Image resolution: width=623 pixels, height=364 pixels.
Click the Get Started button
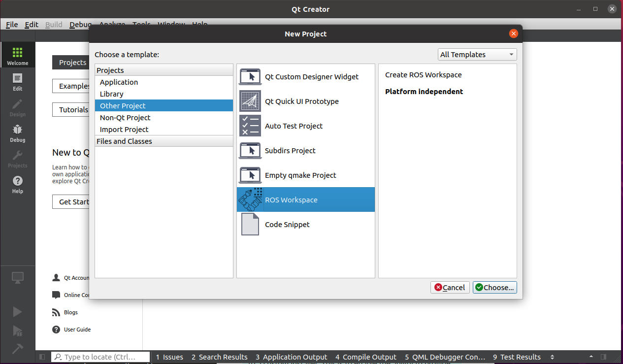[71, 202]
